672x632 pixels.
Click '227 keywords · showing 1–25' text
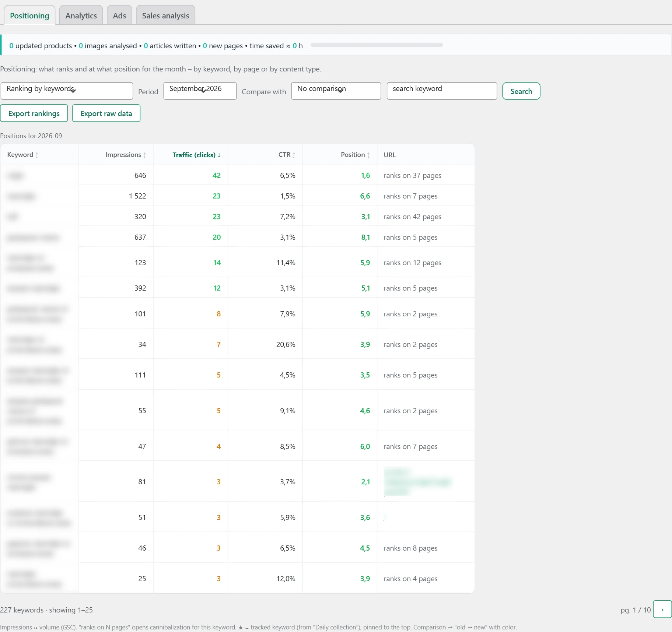(46, 610)
